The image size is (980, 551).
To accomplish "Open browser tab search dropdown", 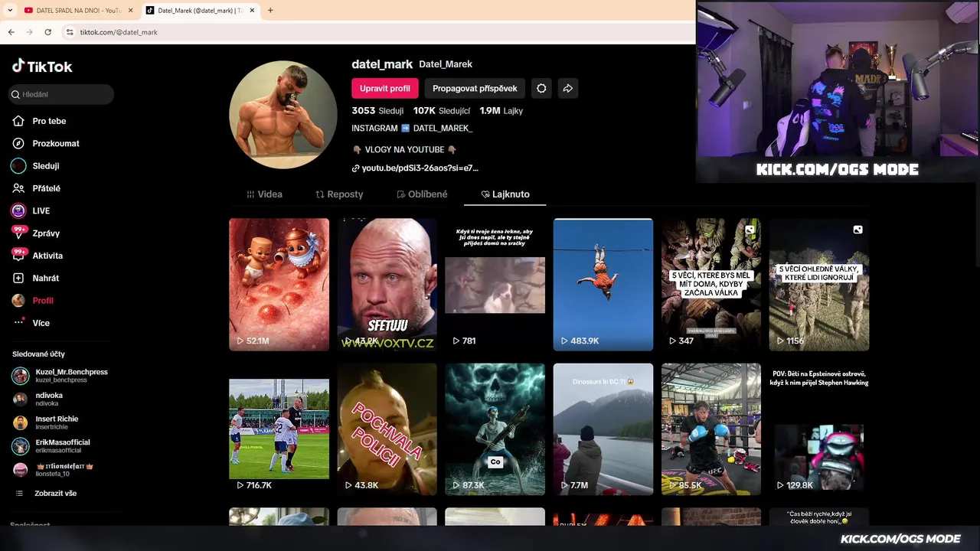I will (10, 10).
